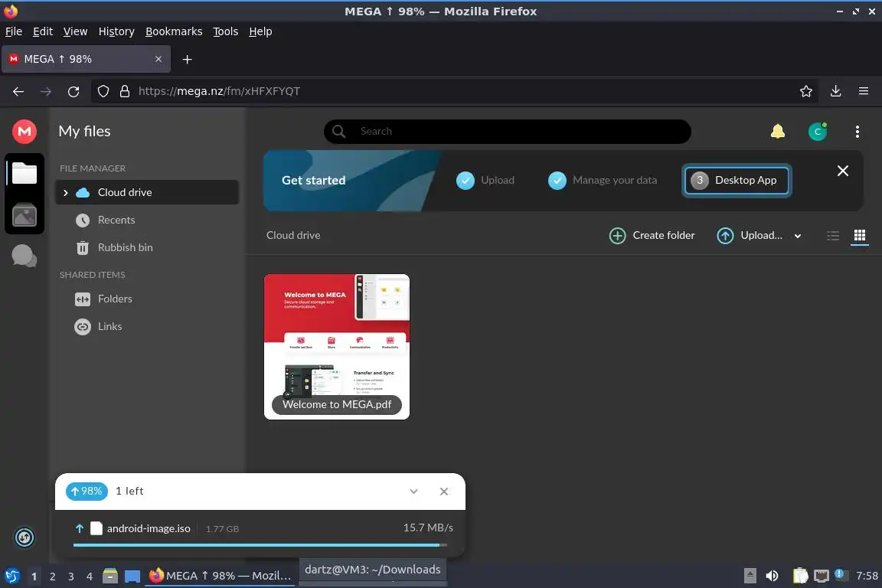The image size is (882, 588).
Task: Open the three-dot more options menu
Action: [857, 132]
